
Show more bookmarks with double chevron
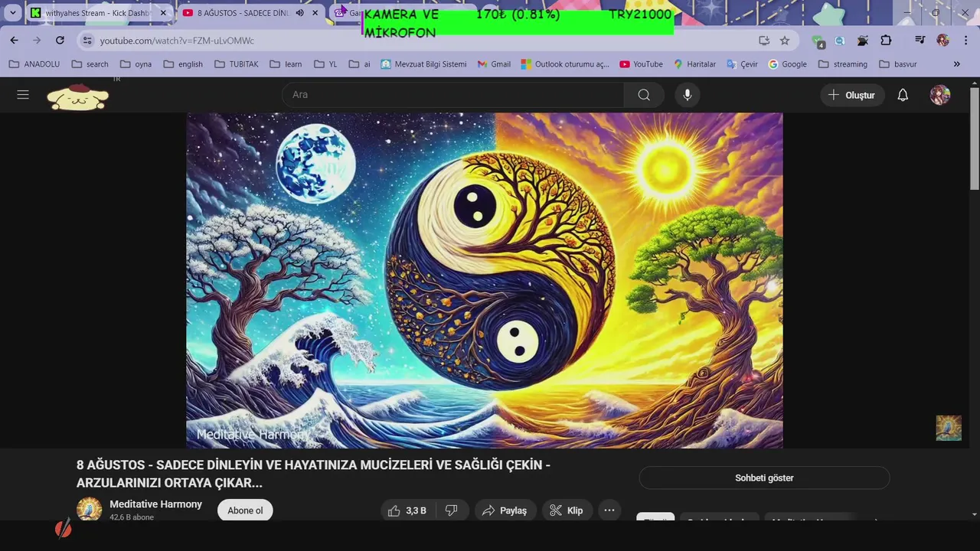[956, 64]
